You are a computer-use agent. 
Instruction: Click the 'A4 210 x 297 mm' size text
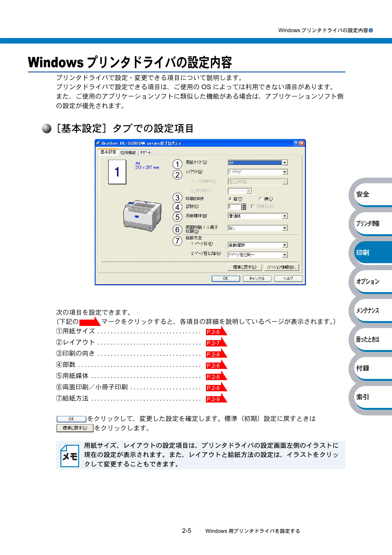(x=147, y=165)
